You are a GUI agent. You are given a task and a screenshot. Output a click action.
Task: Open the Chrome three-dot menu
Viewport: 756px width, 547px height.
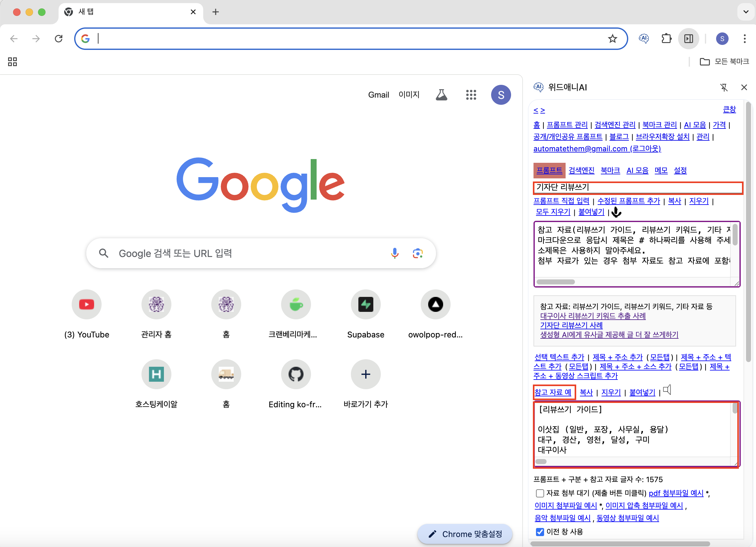(x=744, y=39)
